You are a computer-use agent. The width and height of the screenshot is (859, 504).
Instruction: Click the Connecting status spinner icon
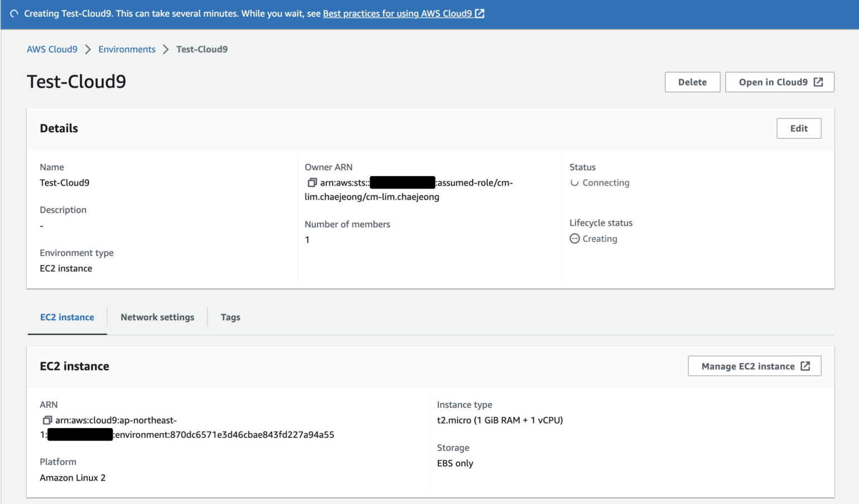coord(574,183)
